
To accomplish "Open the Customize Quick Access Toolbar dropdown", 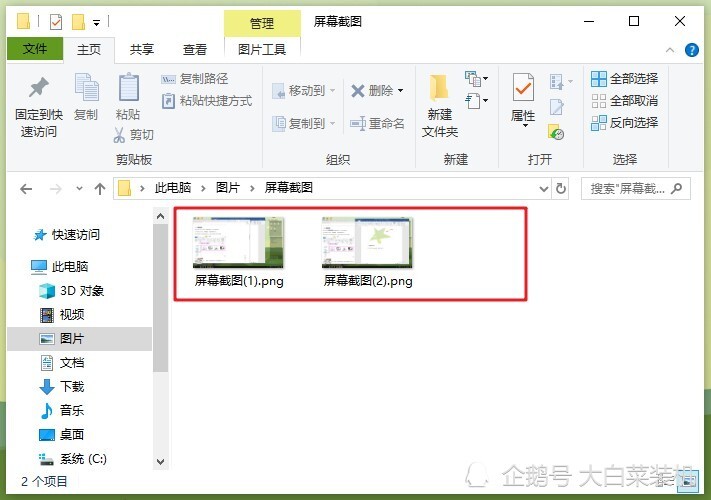I will (97, 22).
